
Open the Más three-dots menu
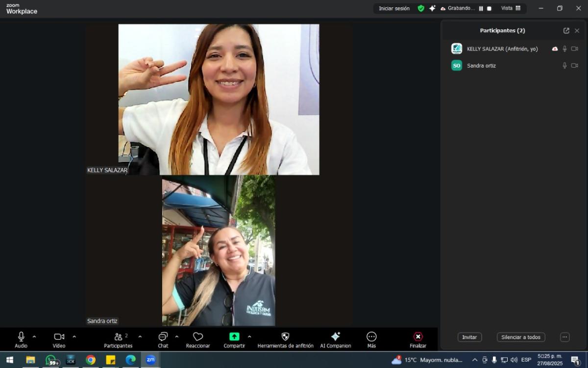pyautogui.click(x=371, y=337)
